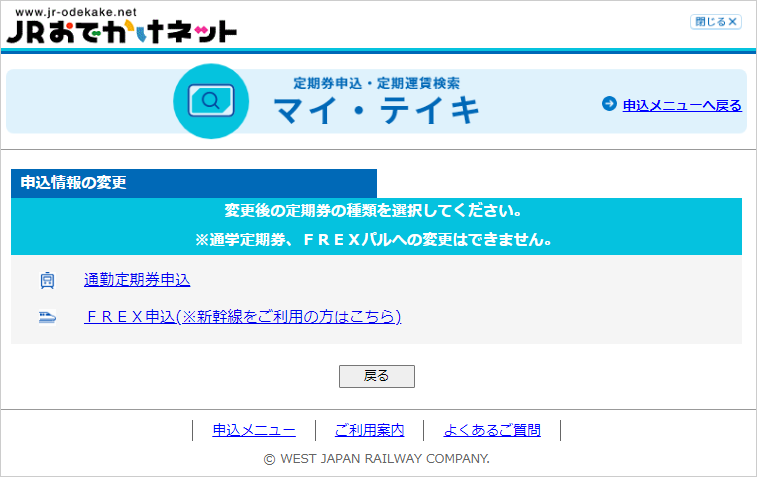Click the ※通学定期券 change restriction note
The height and width of the screenshot is (477, 757).
tap(373, 240)
